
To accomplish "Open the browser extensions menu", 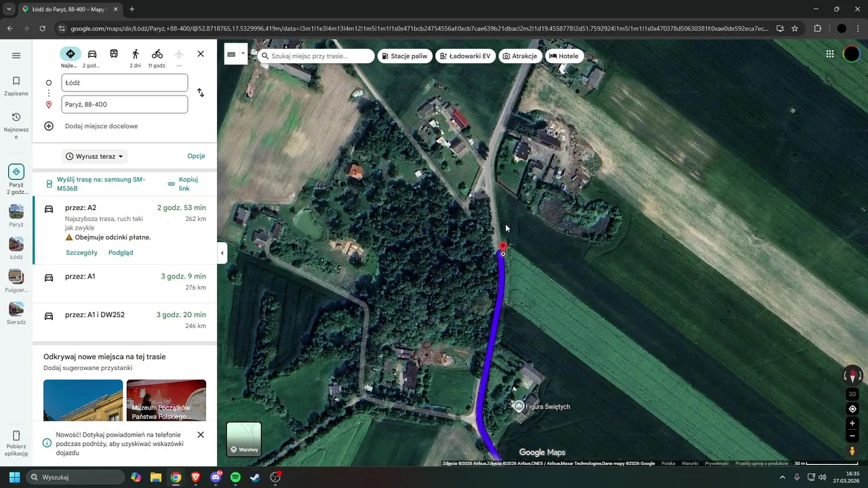I will pyautogui.click(x=817, y=28).
